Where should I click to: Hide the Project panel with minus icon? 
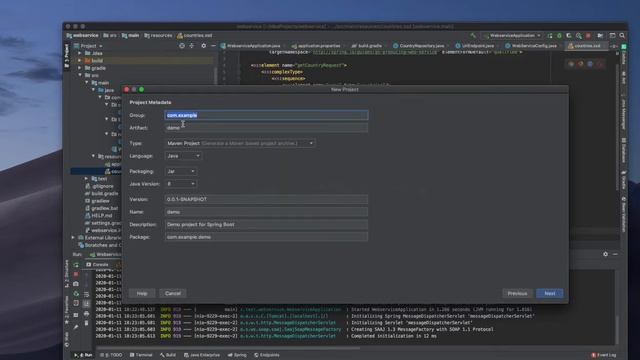tap(213, 46)
